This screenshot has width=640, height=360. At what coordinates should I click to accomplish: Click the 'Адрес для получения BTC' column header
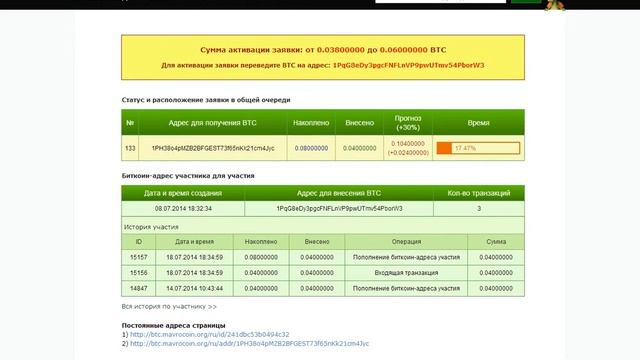pos(213,123)
